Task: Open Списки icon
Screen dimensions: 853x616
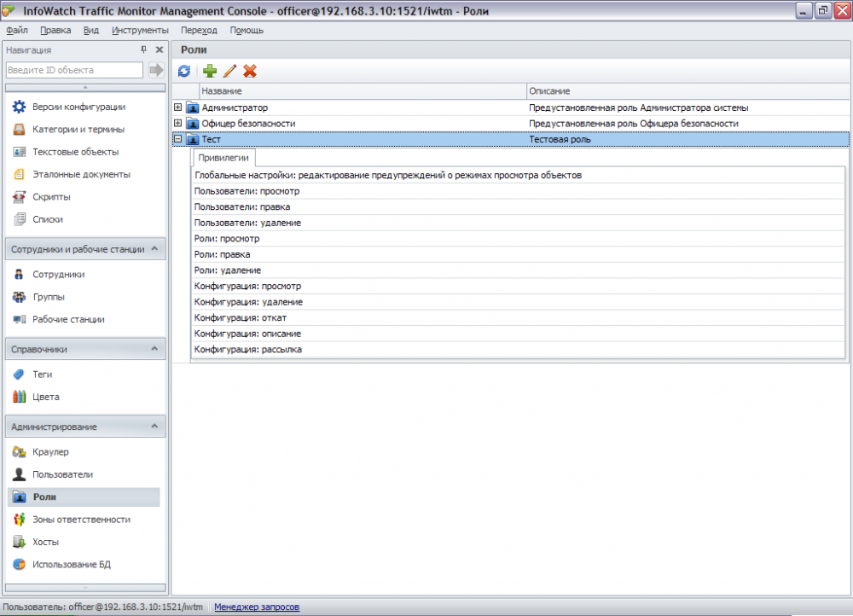Action: [19, 219]
